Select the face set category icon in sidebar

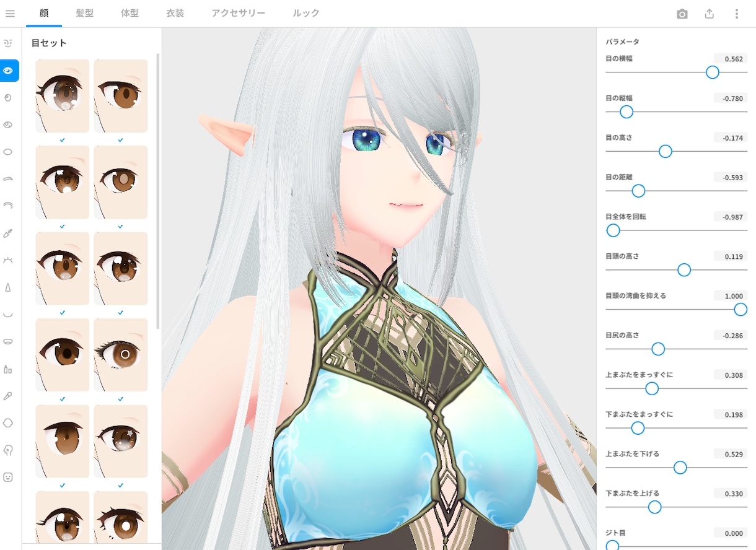pyautogui.click(x=8, y=43)
